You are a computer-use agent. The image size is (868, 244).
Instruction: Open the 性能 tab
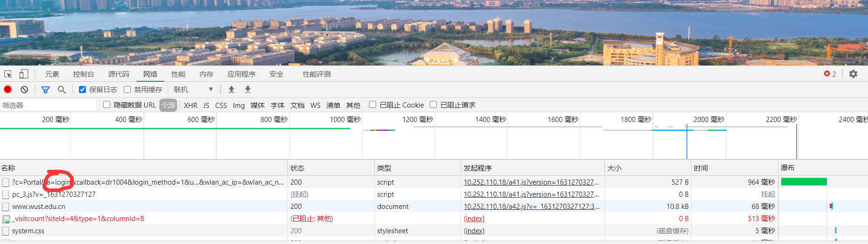(178, 74)
